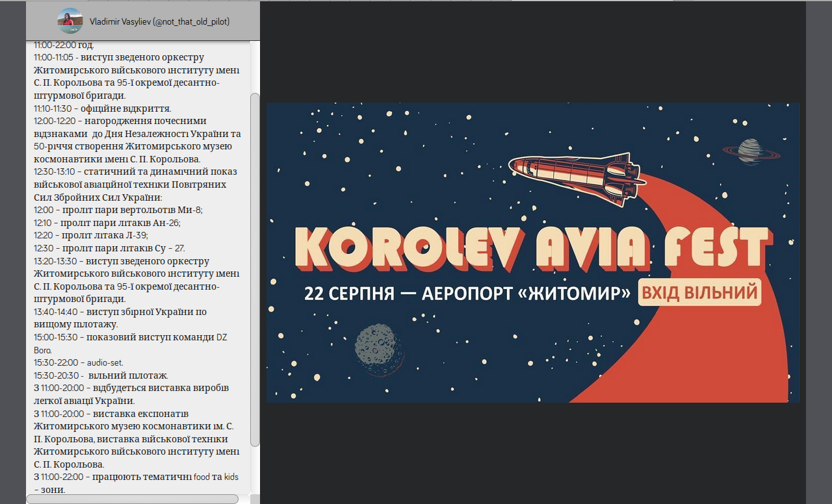This screenshot has height=504, width=832.
Task: Click the "11:10-11:30 – офіційне відкриття" line
Action: coord(102,108)
